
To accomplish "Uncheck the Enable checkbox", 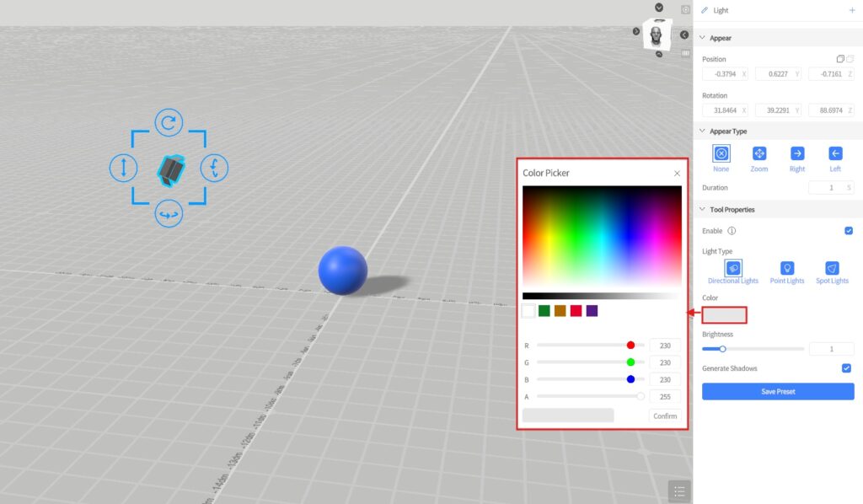I will 848,231.
